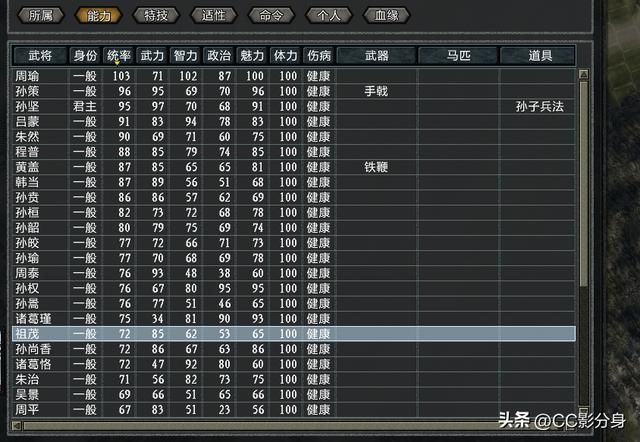Screen dimensions: 640x442
Task: Click 周瑜's 智力 value 102
Action: pyautogui.click(x=188, y=76)
